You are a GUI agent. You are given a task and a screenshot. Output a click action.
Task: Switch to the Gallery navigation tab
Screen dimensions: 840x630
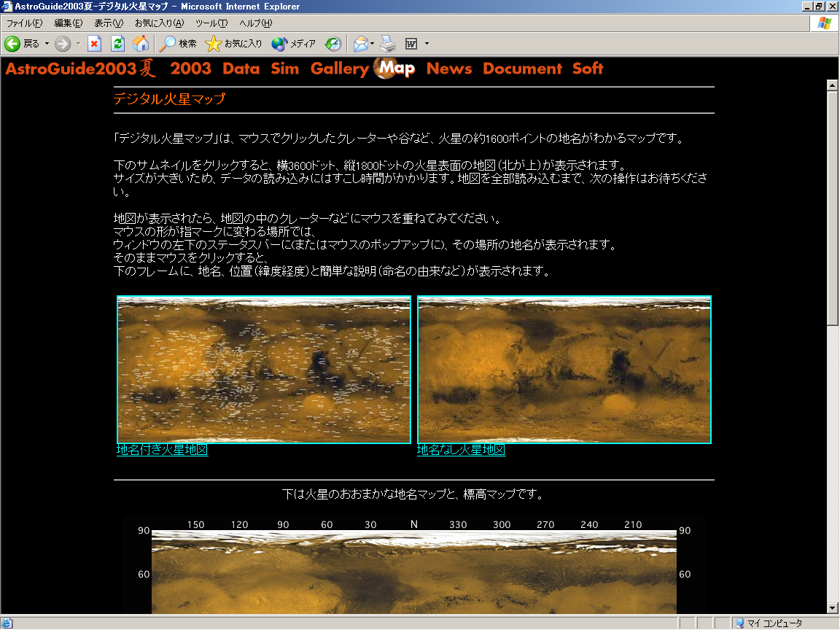click(339, 69)
